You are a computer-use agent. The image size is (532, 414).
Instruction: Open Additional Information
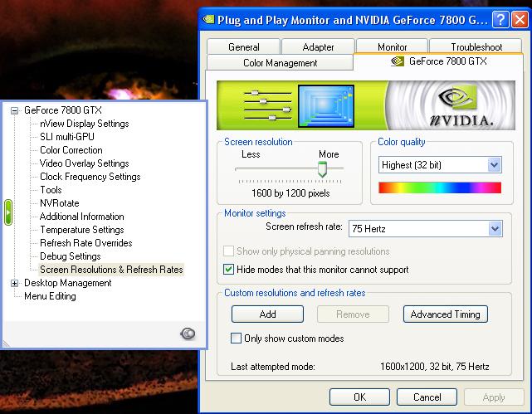pos(82,217)
